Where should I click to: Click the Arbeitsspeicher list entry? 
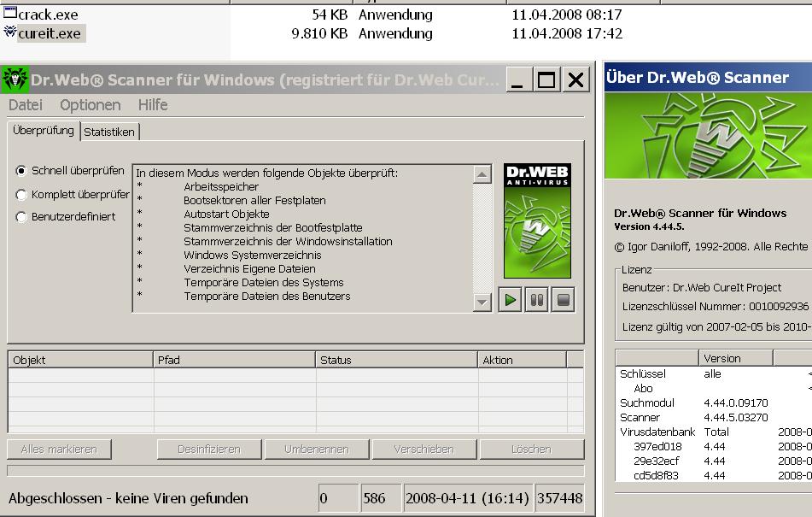click(x=221, y=187)
